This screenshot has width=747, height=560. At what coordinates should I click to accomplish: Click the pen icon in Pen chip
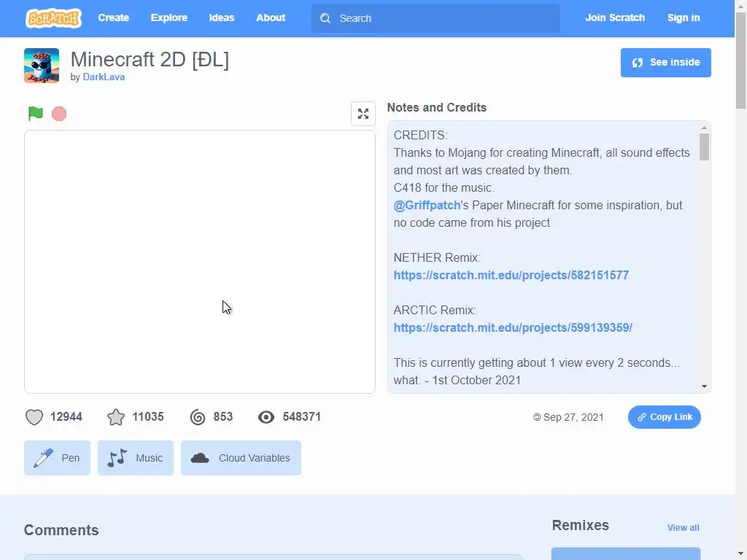pos(43,458)
